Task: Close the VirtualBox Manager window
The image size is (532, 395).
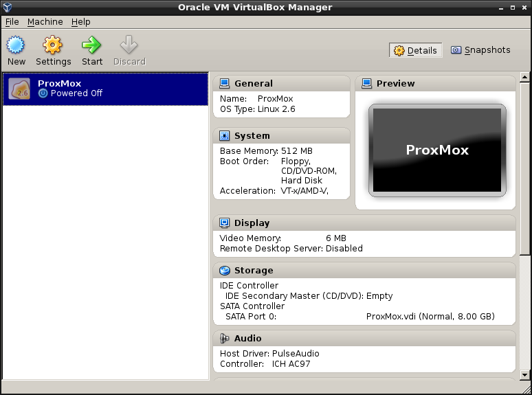Action: [524, 8]
